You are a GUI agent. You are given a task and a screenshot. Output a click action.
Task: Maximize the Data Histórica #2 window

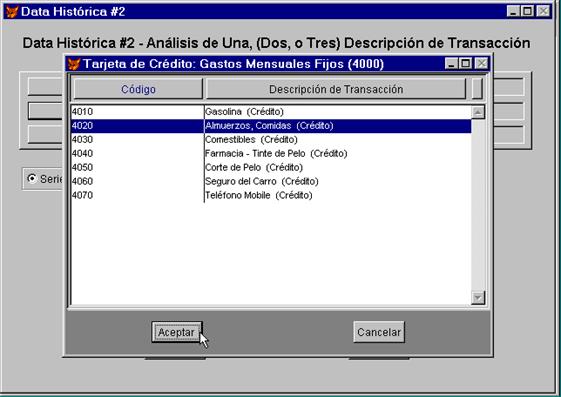(527, 11)
